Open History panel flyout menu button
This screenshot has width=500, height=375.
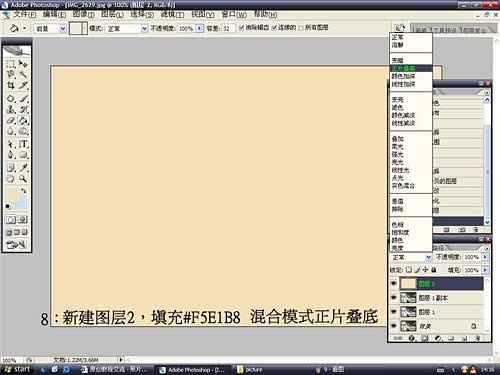pyautogui.click(x=487, y=93)
